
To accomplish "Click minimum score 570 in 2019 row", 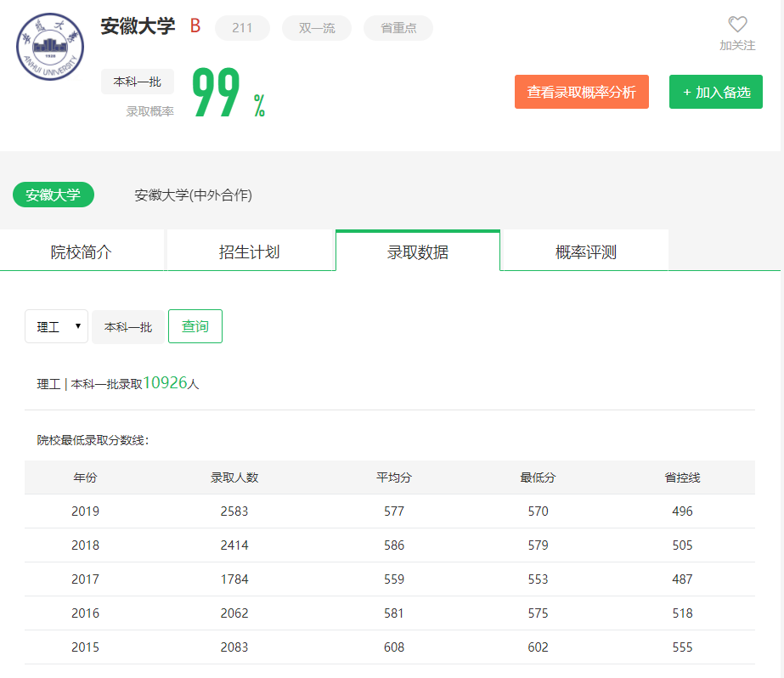I will click(538, 511).
